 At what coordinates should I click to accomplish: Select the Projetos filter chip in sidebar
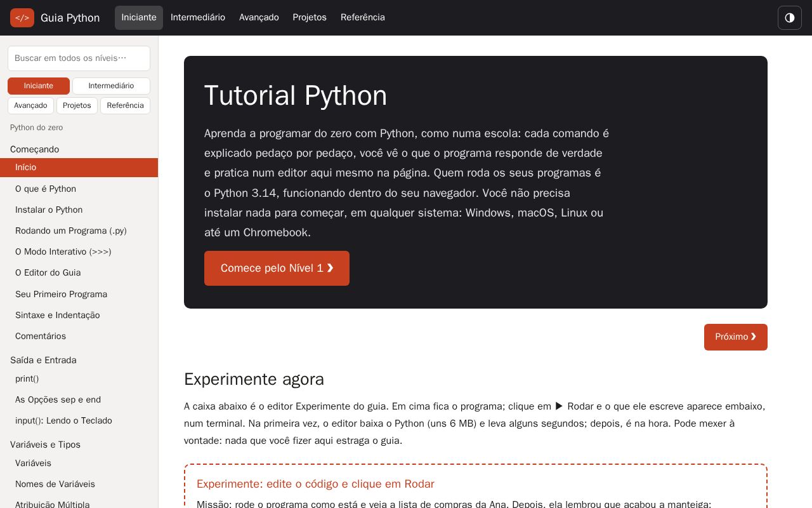[77, 105]
